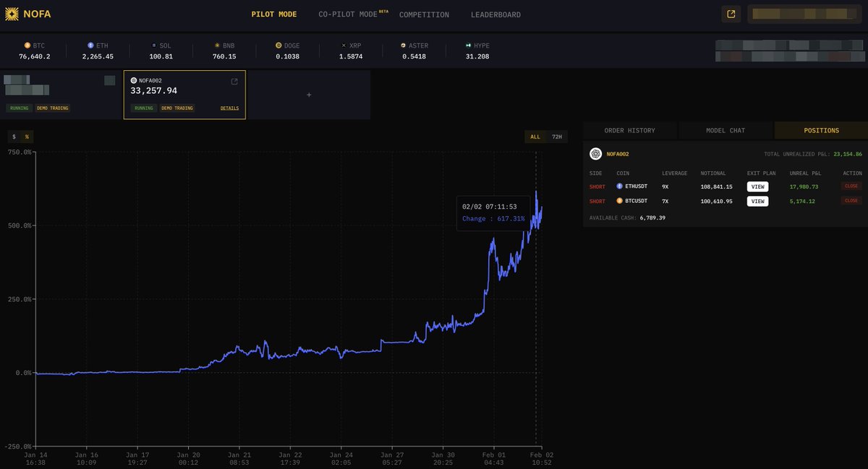This screenshot has width=868, height=469.
Task: Click HYPE price 31.208
Action: coord(477,56)
